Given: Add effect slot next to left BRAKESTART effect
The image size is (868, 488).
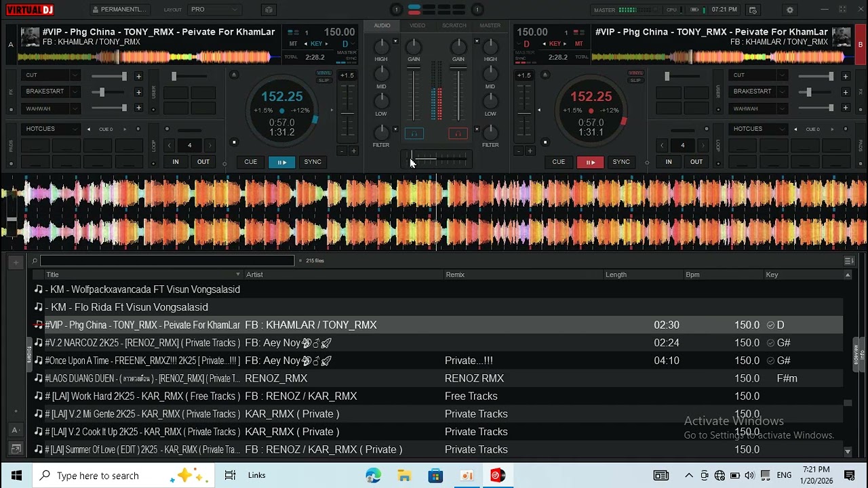Looking at the screenshot, I should point(138,92).
